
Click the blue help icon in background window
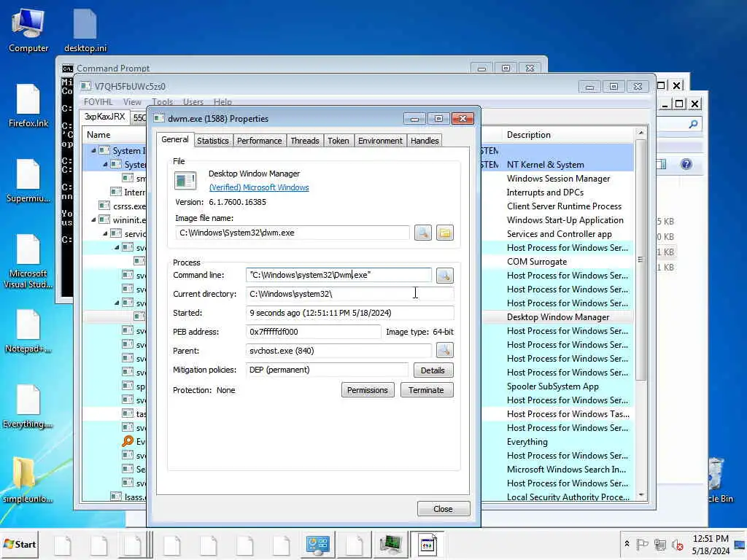coord(686,164)
